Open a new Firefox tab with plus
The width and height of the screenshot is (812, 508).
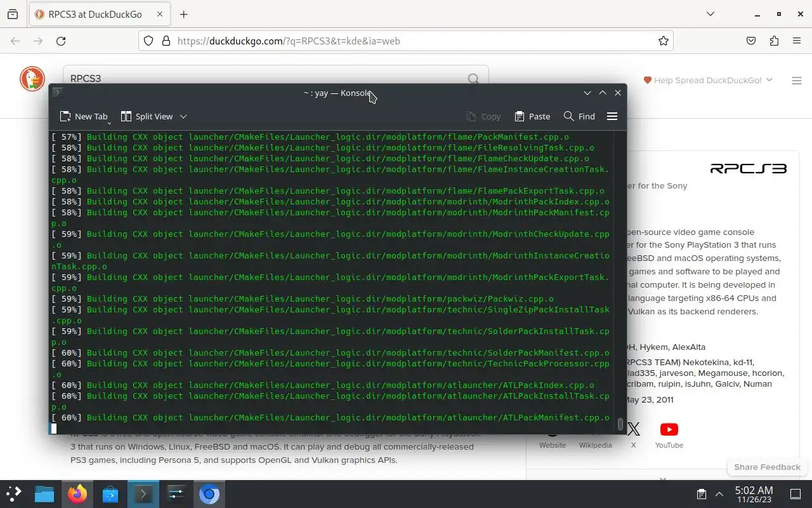(183, 14)
